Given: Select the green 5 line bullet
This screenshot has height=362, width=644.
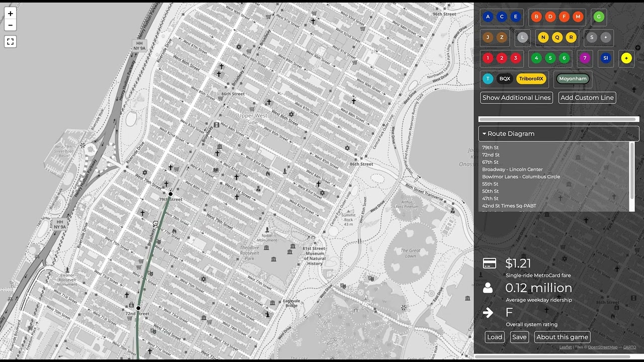Looking at the screenshot, I should click(x=550, y=58).
